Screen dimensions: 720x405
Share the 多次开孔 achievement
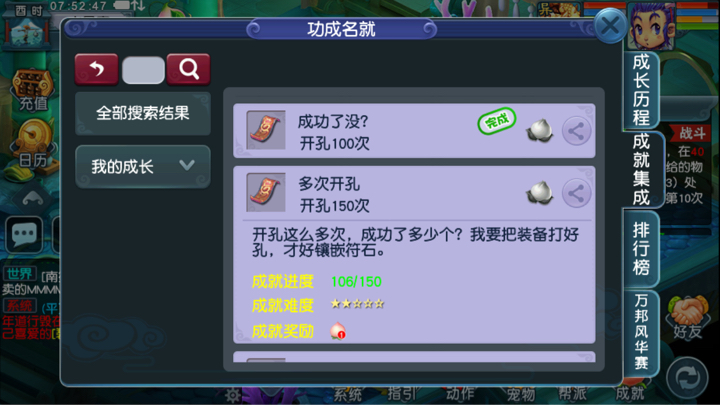576,193
